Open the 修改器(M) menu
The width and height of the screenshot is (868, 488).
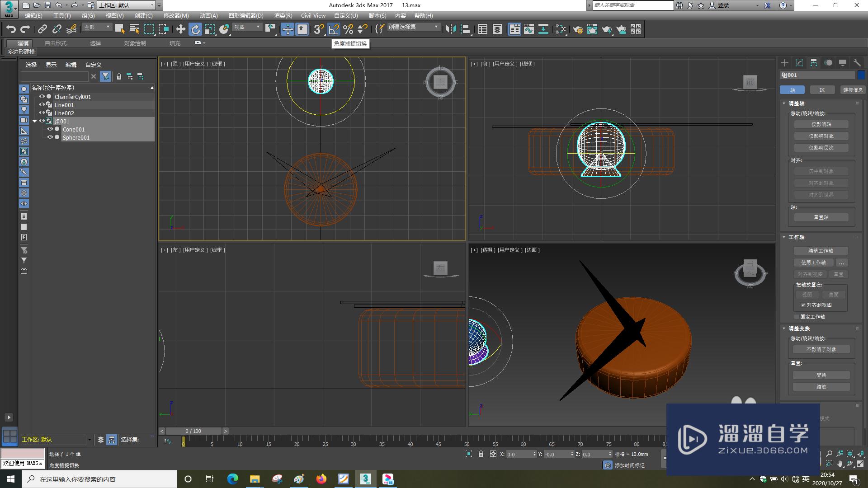[176, 15]
